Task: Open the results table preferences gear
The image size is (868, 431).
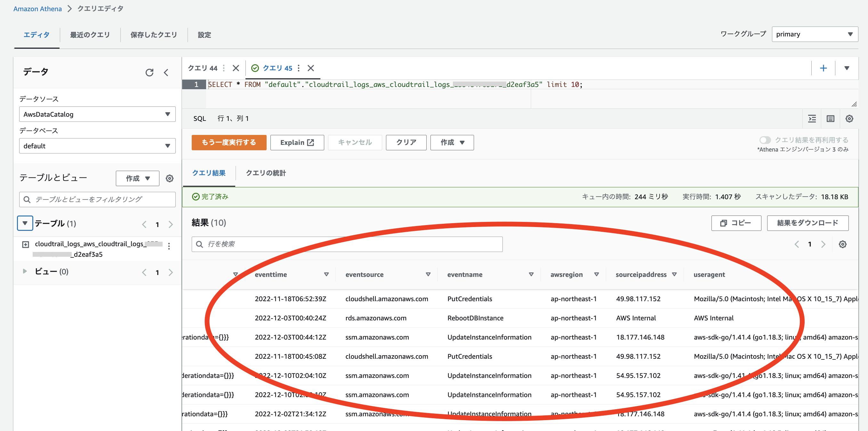Action: pos(842,245)
